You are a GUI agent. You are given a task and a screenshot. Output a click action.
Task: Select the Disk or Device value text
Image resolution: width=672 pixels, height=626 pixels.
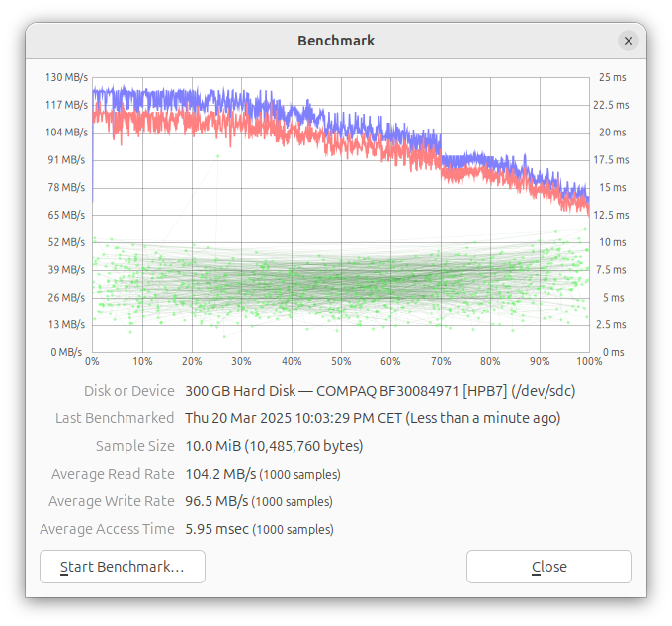[x=380, y=391]
